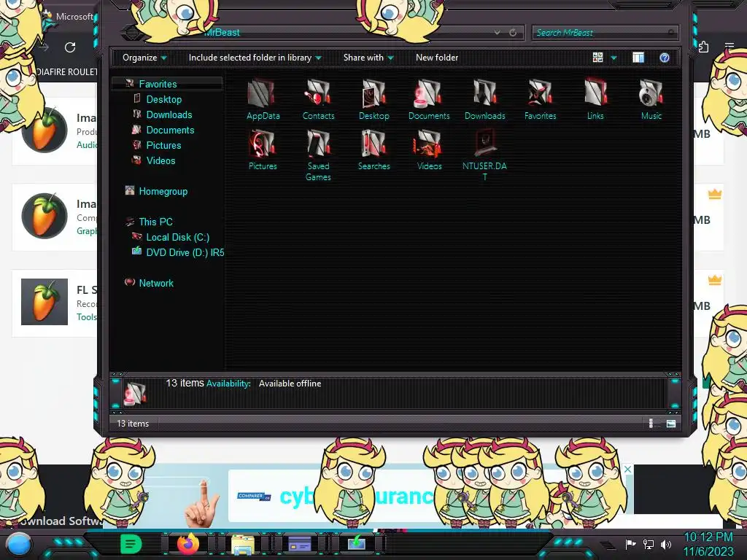Open the Music folder icon

pyautogui.click(x=651, y=93)
